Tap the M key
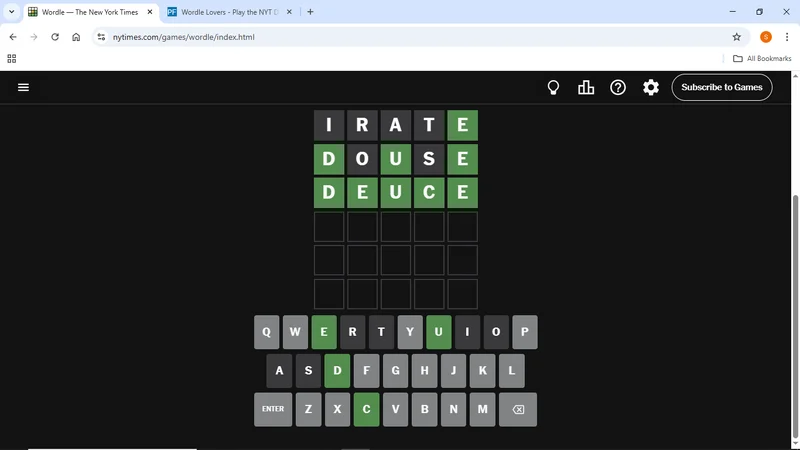This screenshot has width=800, height=450. (483, 409)
